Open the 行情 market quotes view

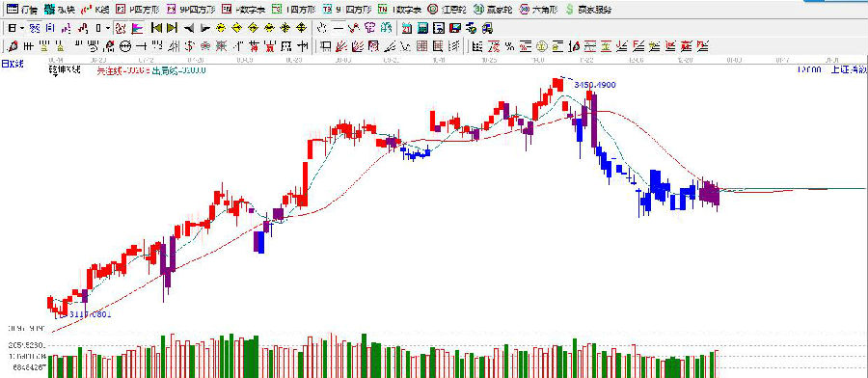tap(22, 10)
